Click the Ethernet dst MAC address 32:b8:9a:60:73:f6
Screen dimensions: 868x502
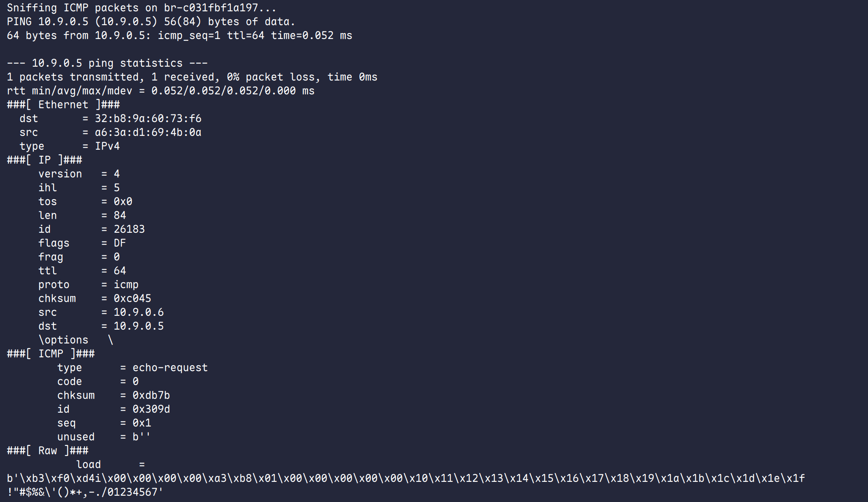[148, 118]
